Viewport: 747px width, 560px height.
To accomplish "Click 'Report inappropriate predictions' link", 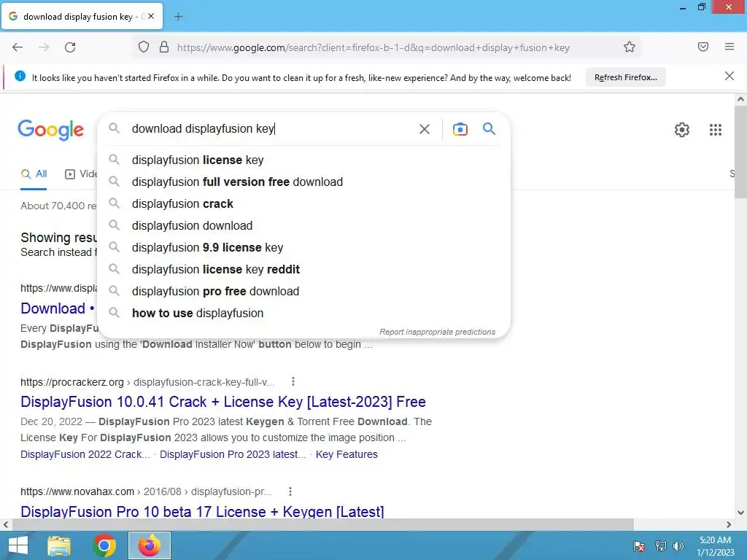I will [x=438, y=332].
